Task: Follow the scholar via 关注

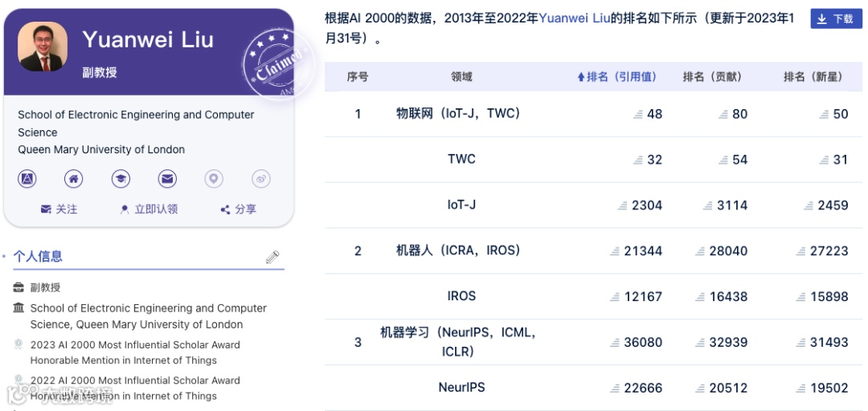Action: [59, 209]
